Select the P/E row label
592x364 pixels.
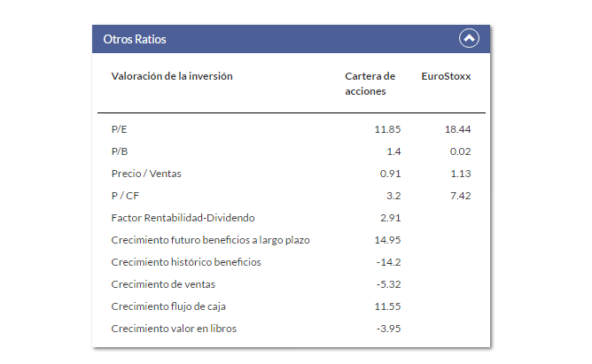coord(120,129)
